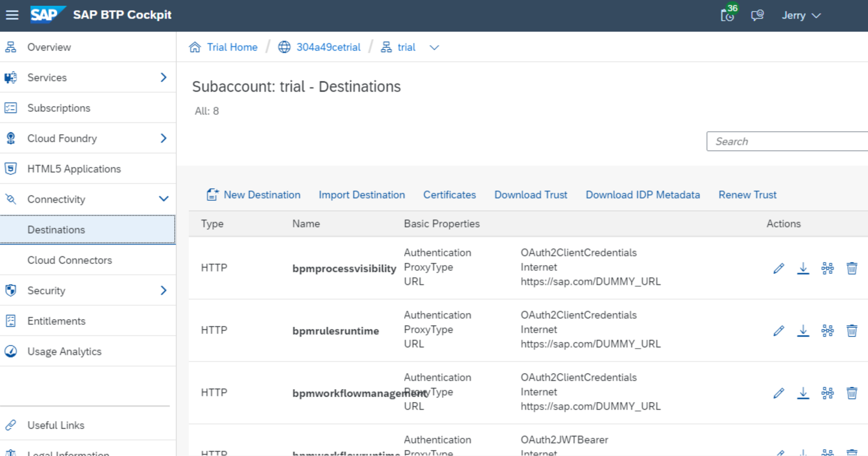Expand the breadcrumb dropdown arrow
The image size is (868, 456).
click(x=434, y=48)
